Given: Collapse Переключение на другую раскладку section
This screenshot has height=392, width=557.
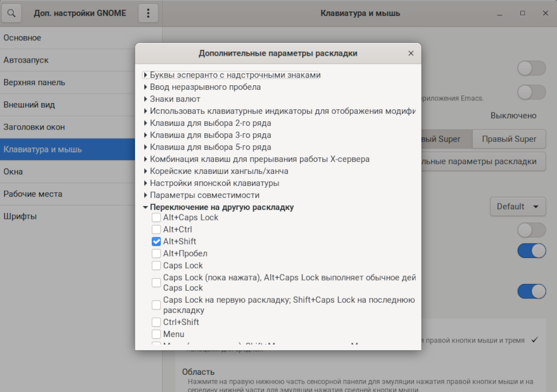Looking at the screenshot, I should (146, 207).
